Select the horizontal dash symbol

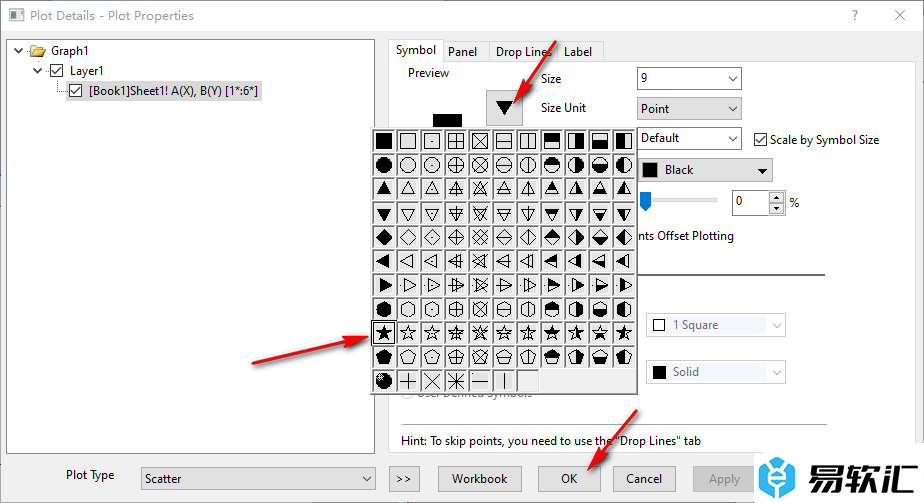pyautogui.click(x=480, y=380)
